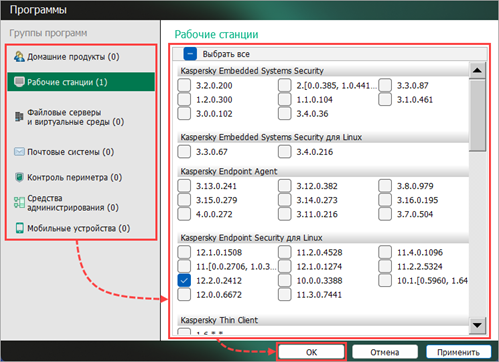This screenshot has height=362, width=499.
Task: Select the Средства администрирования icon
Action: tap(19, 202)
